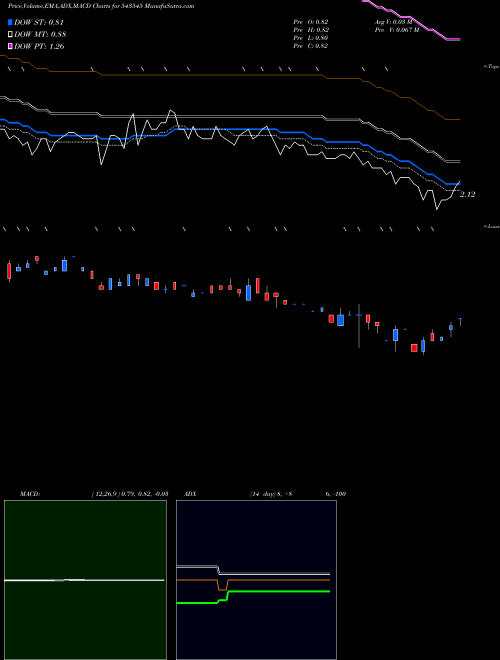This screenshot has height=660, width=500.
Task: Click the MACD '(12,26,9) 0.79, 0.82, -0.03' values
Action: point(130,494)
